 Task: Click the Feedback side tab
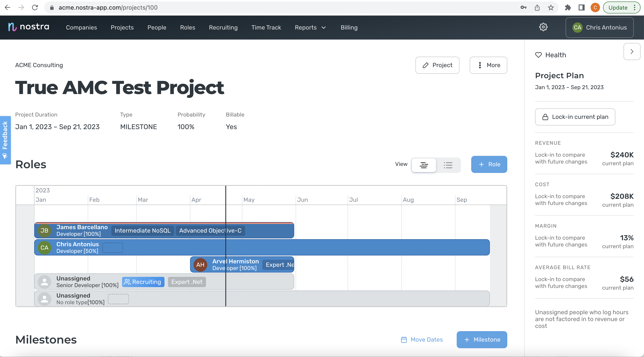[x=5, y=140]
